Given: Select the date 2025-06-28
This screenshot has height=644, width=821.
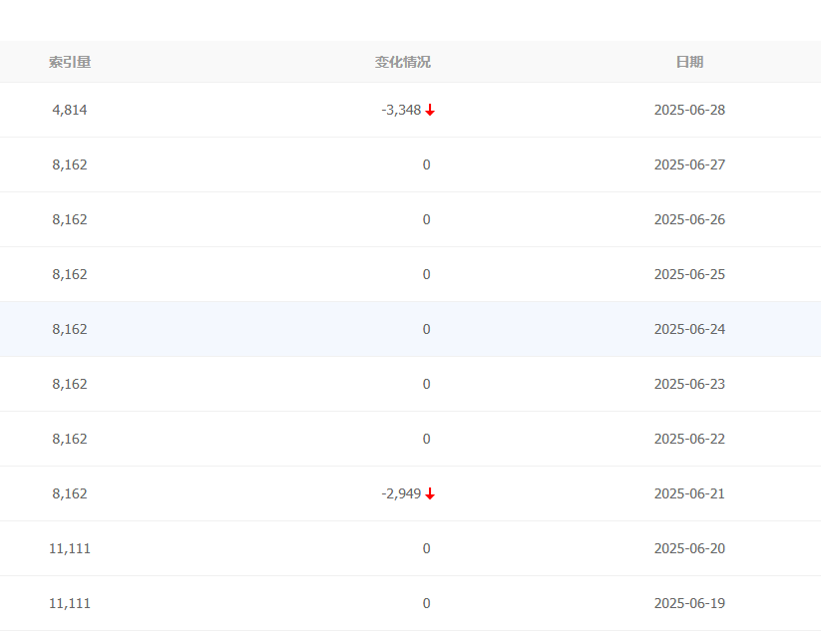Looking at the screenshot, I should click(689, 110).
